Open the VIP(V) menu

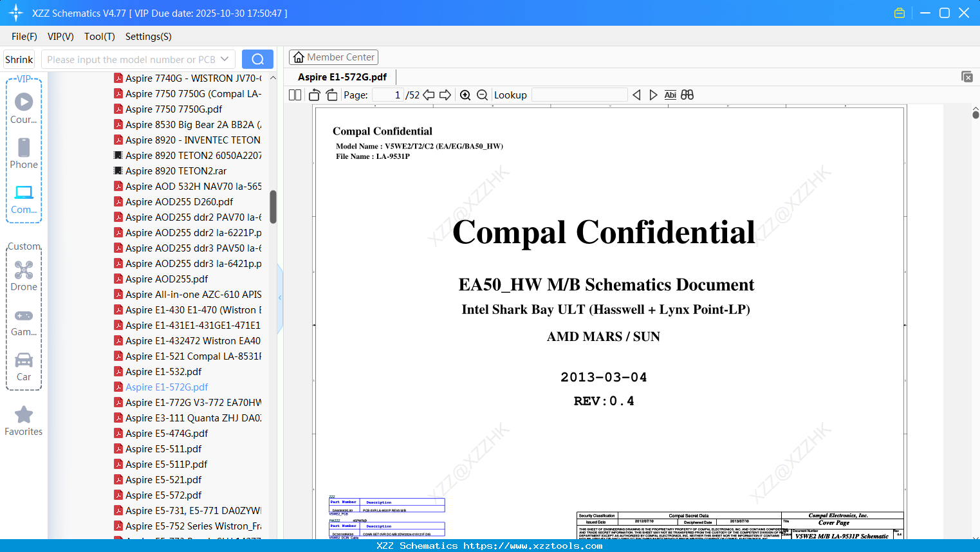tap(60, 37)
